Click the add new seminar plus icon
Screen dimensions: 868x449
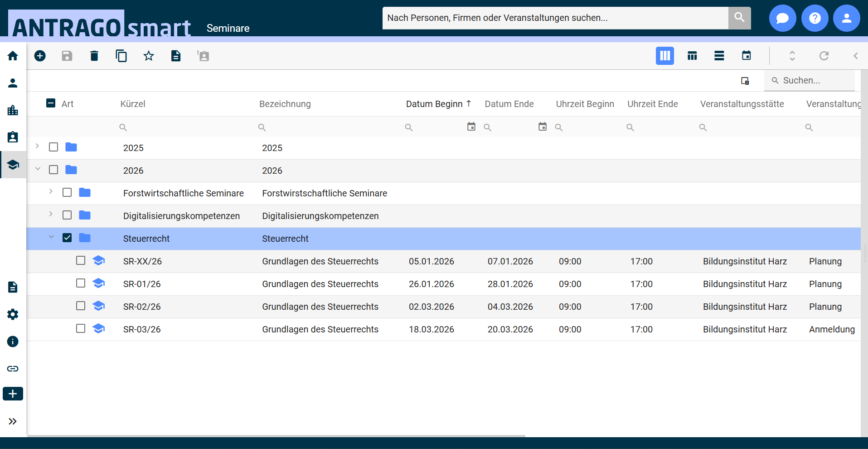[x=40, y=56]
